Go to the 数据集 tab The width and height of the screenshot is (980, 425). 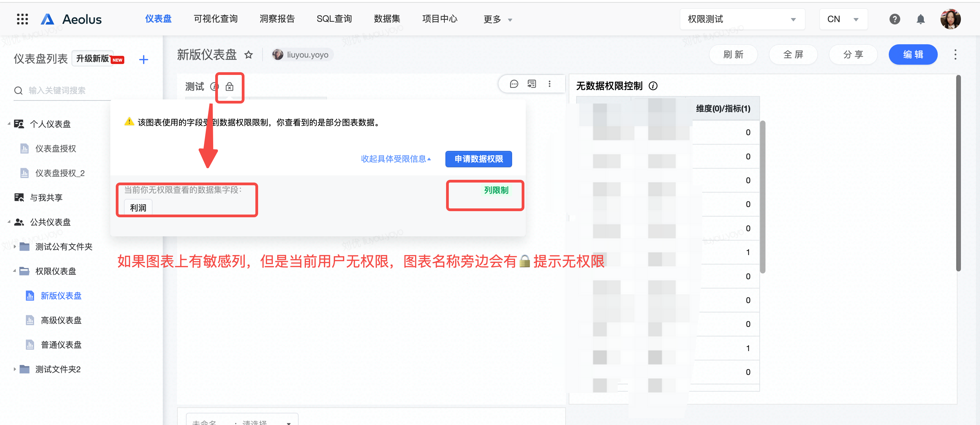[386, 19]
